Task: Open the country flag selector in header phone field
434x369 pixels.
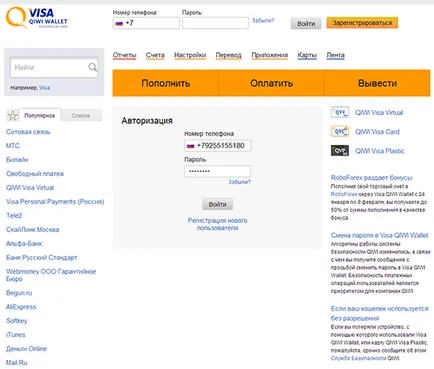Action: coord(119,23)
